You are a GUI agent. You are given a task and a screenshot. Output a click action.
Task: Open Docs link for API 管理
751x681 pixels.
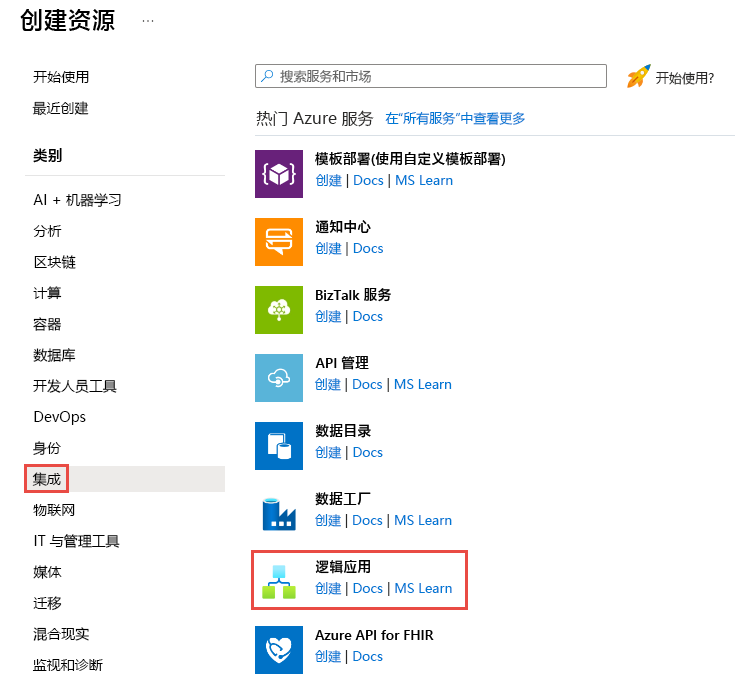coord(367,385)
